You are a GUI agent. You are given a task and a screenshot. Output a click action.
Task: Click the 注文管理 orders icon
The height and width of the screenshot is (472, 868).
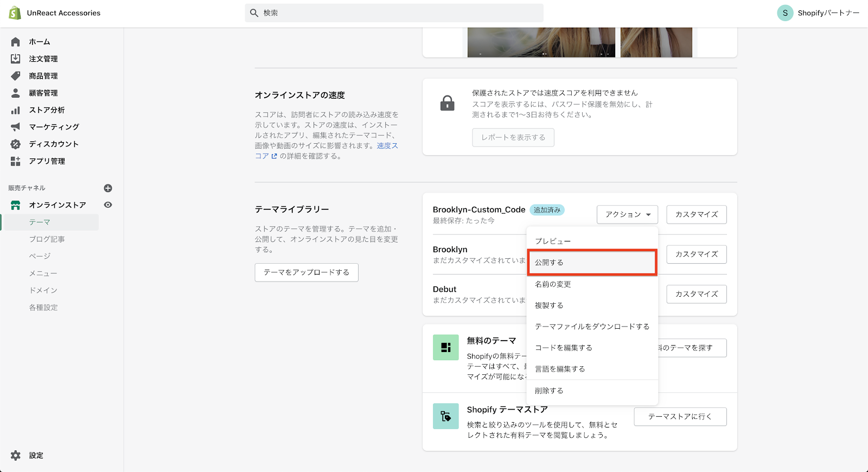[x=16, y=59]
